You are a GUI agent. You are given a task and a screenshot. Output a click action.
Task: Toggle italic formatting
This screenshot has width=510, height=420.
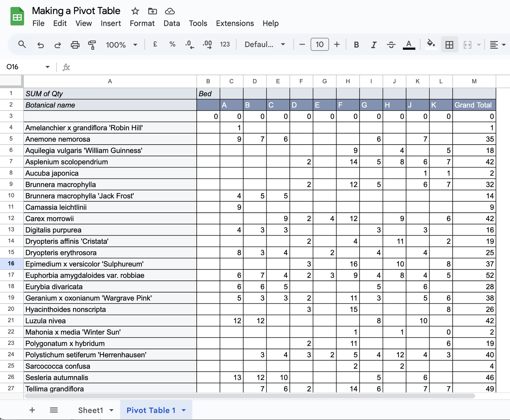[374, 44]
